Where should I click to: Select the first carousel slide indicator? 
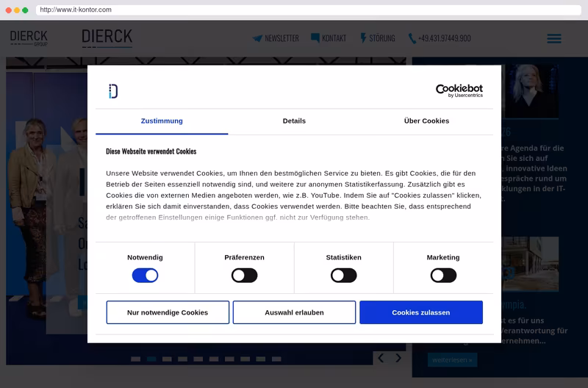tap(136, 359)
